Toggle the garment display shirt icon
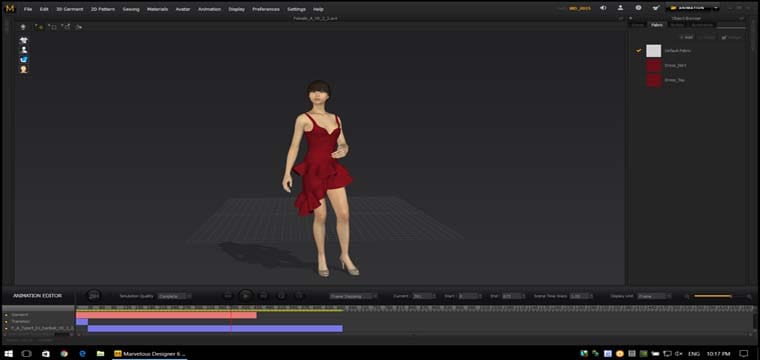The image size is (760, 360). coord(24,40)
